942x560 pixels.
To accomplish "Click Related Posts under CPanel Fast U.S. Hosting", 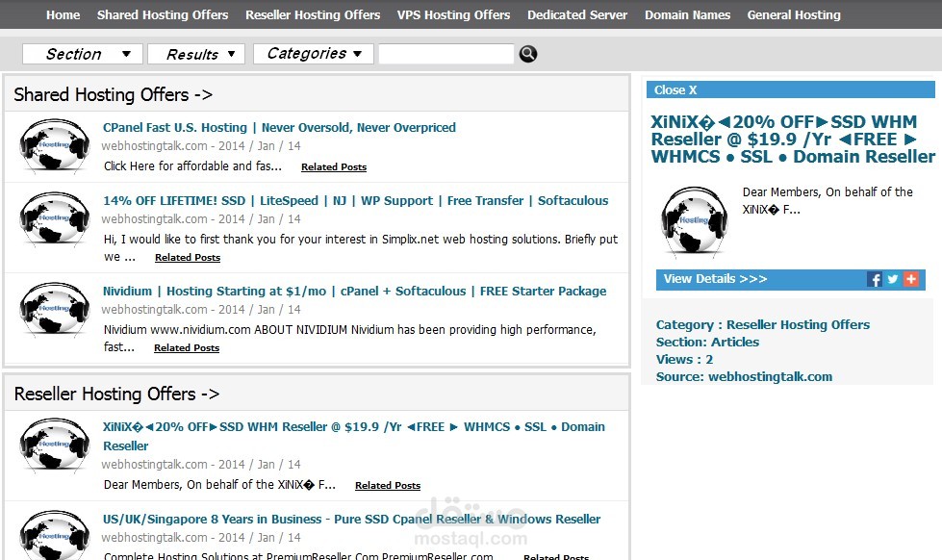I will pyautogui.click(x=334, y=167).
